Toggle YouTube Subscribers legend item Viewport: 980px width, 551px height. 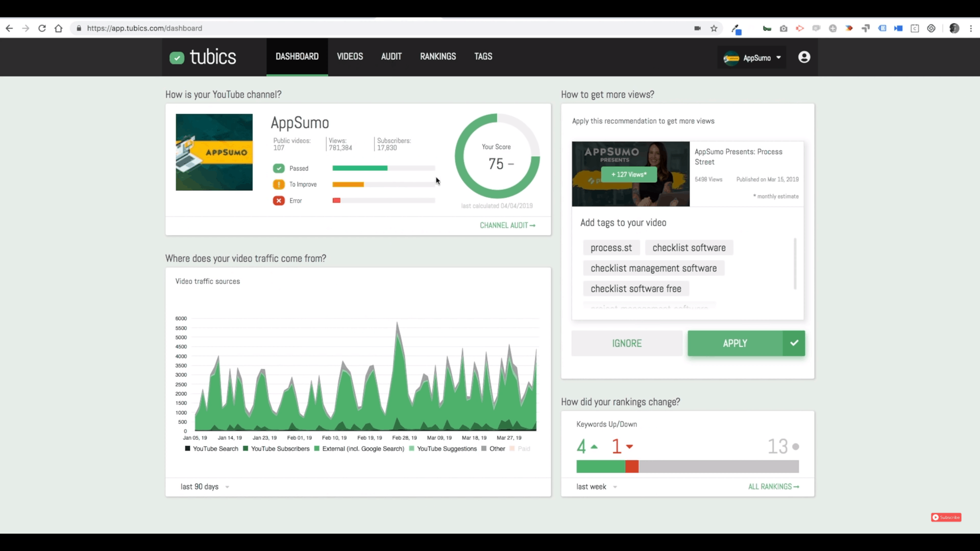[x=276, y=449]
